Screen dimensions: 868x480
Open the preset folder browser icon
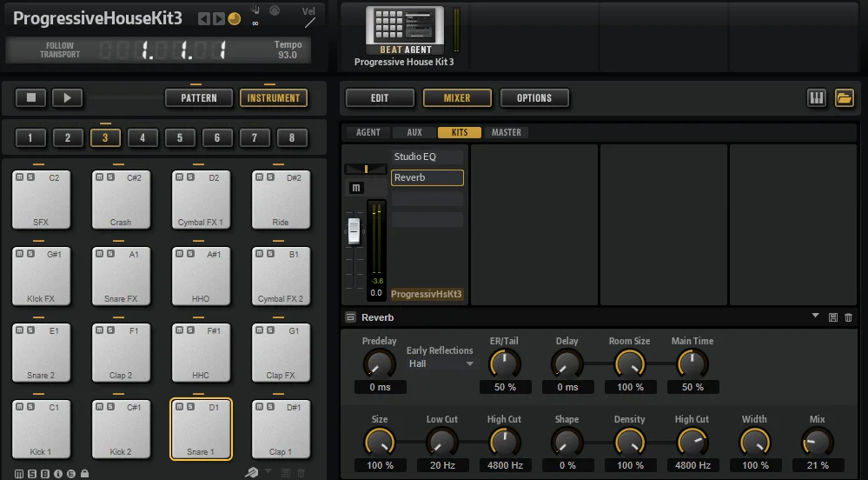click(x=845, y=98)
